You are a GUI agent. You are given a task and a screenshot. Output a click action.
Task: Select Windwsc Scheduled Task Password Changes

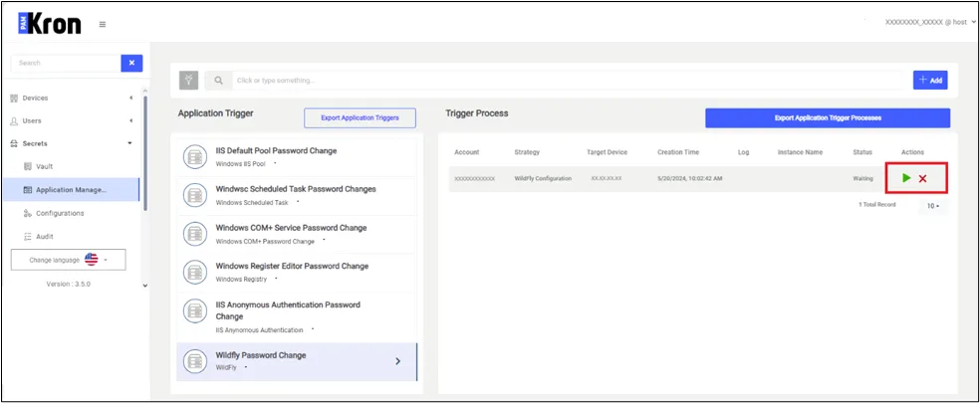coord(296,196)
